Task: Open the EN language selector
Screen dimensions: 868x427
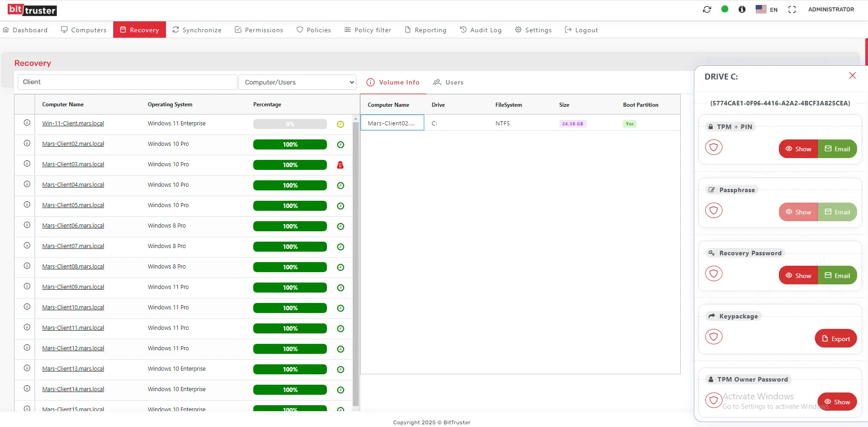Action: click(x=767, y=10)
